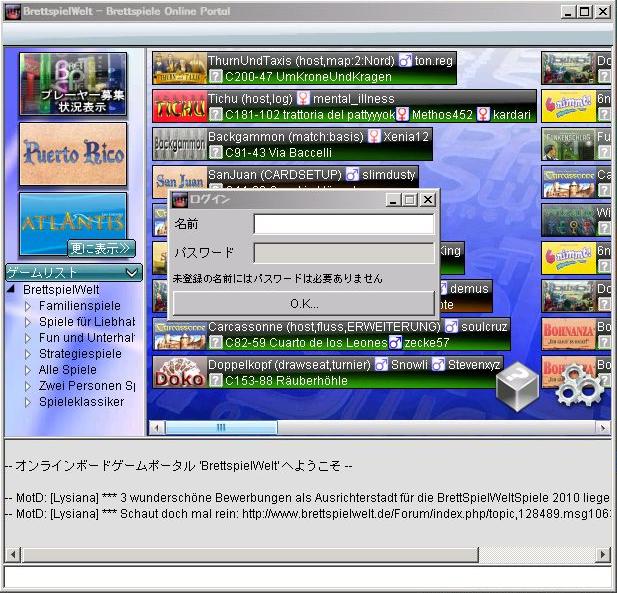Image resolution: width=617 pixels, height=593 pixels.
Task: Click the chat log horizontal scrollbar thumb
Action: coord(251,555)
